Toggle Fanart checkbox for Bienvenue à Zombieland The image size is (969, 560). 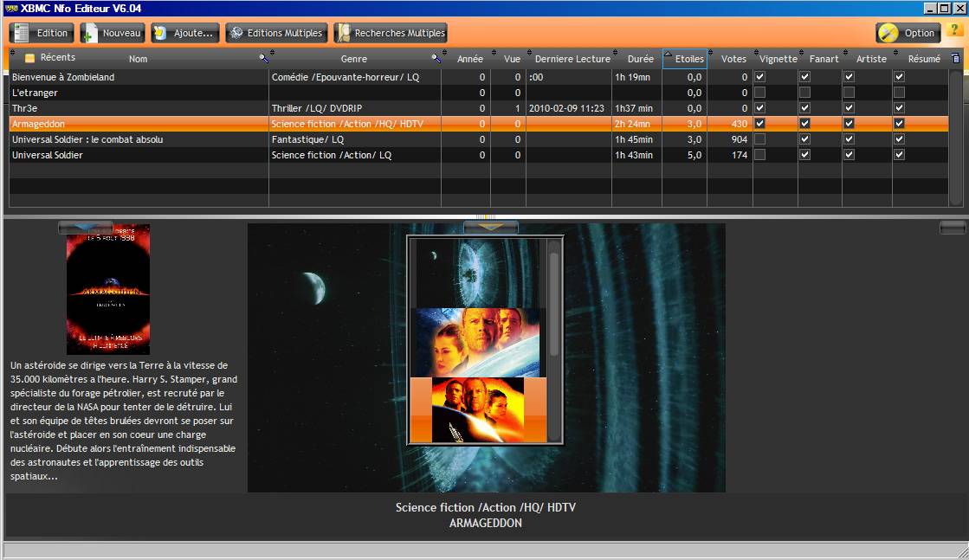804,76
